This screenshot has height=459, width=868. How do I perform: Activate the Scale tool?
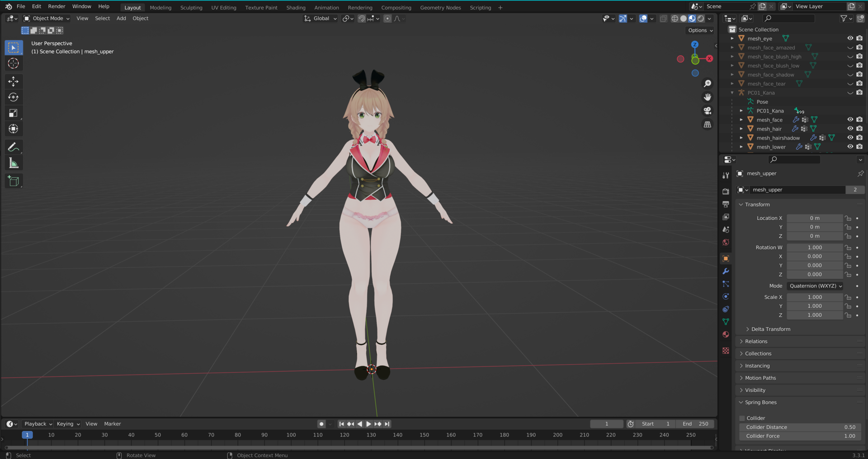click(x=14, y=113)
